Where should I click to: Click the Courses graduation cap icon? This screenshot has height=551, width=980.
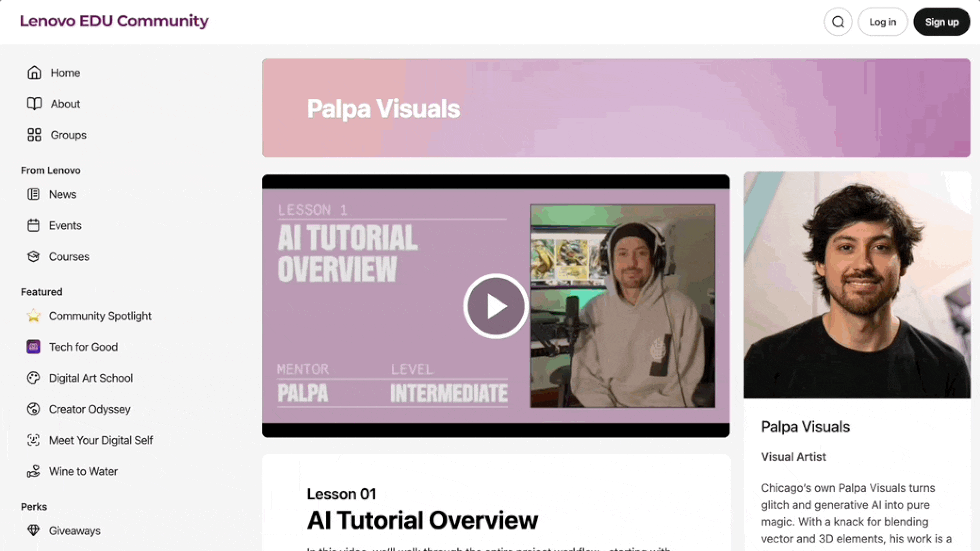[33, 257]
